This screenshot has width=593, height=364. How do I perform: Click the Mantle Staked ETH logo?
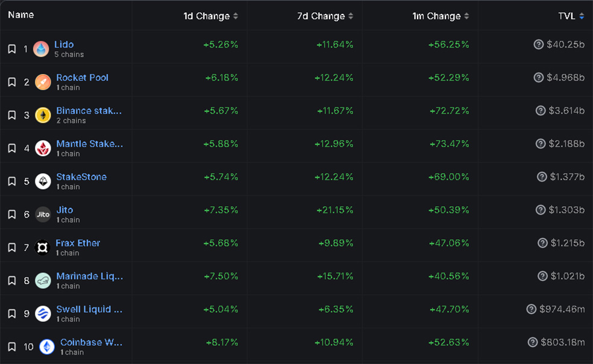point(43,148)
